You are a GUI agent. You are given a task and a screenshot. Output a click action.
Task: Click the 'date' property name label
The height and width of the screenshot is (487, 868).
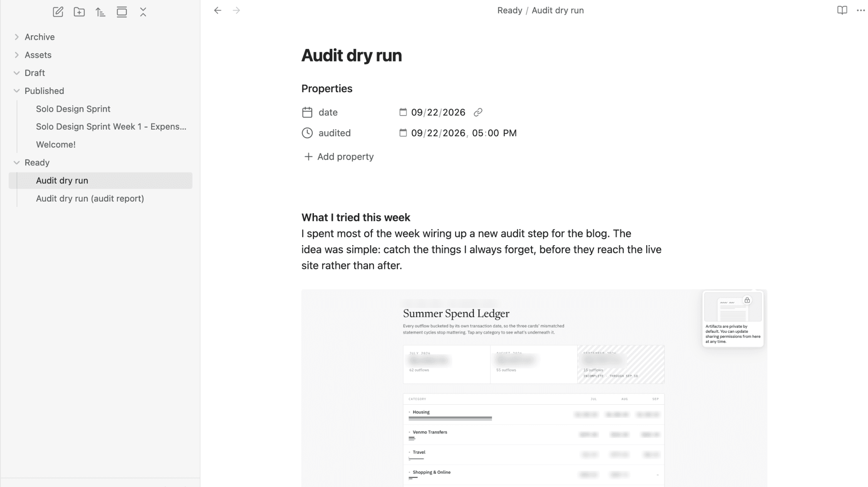click(328, 112)
